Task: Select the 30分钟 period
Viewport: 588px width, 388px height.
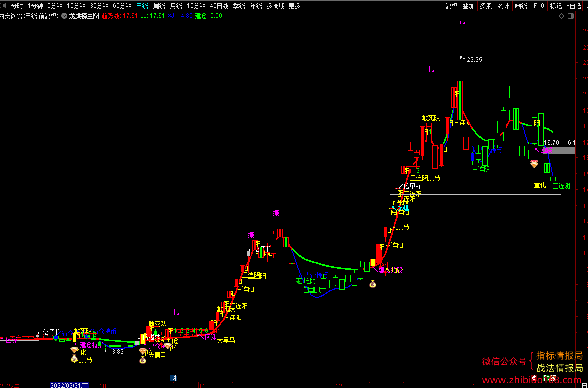Action: (x=99, y=6)
